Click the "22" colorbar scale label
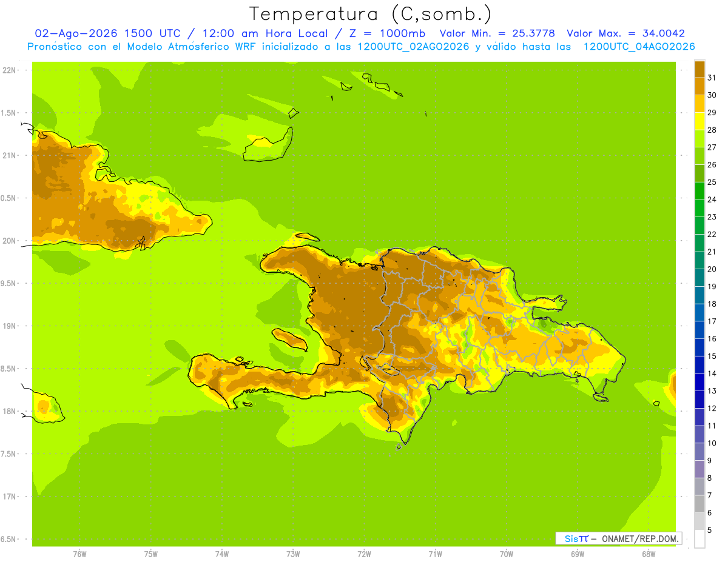This screenshot has width=728, height=562. [x=712, y=234]
